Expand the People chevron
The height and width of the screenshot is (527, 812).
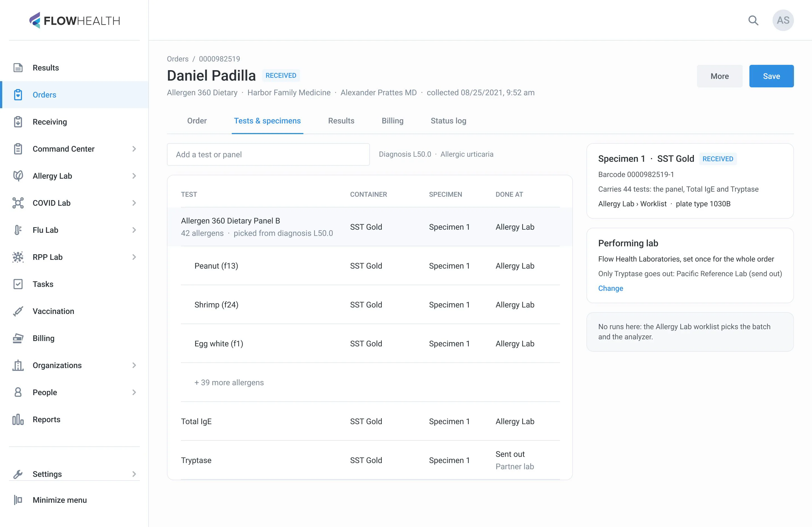tap(134, 392)
